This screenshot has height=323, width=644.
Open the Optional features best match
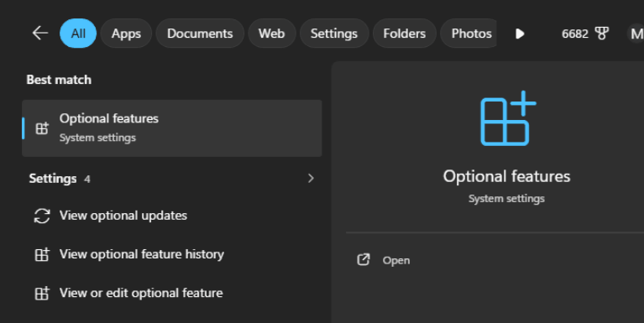[x=171, y=128]
